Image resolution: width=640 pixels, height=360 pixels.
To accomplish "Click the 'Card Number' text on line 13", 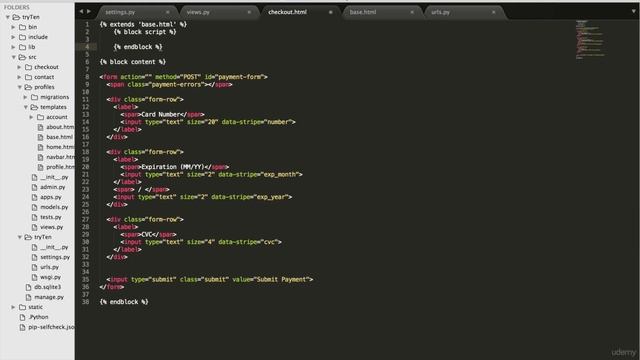I will tap(160, 115).
